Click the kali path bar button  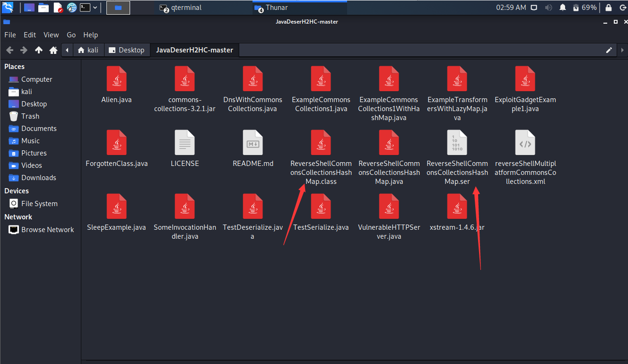click(x=88, y=50)
